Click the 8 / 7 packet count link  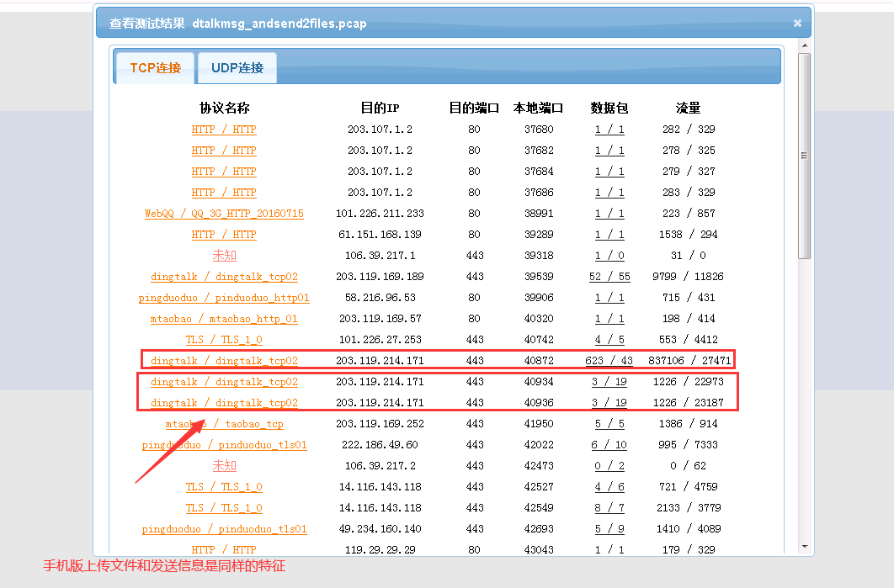[609, 508]
